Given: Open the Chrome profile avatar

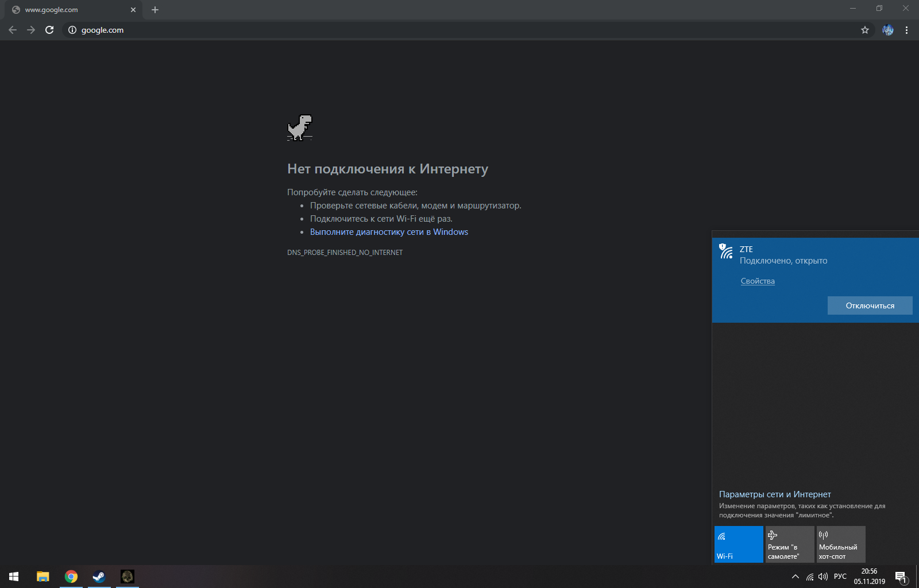Looking at the screenshot, I should [888, 30].
